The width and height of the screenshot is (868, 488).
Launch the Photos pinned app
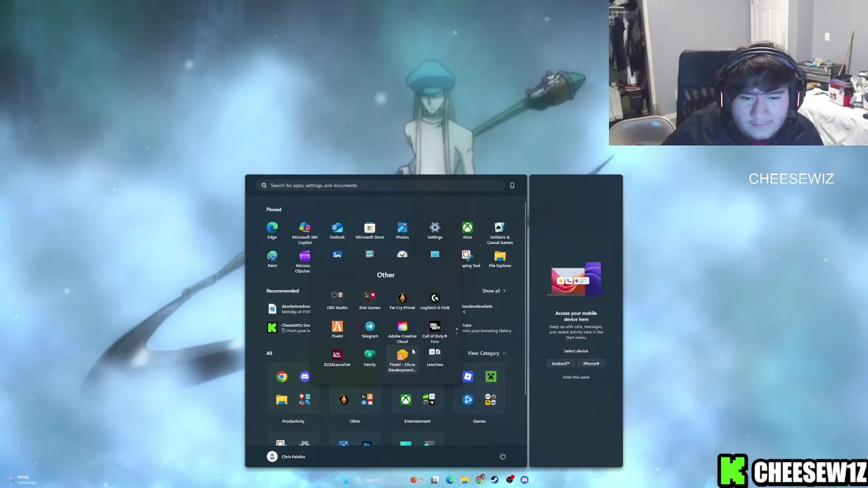coord(402,230)
